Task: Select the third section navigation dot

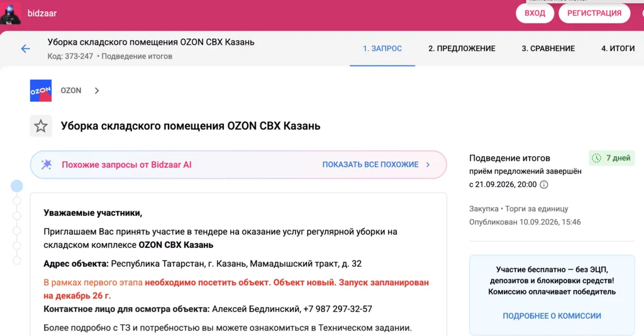Action: pyautogui.click(x=17, y=216)
